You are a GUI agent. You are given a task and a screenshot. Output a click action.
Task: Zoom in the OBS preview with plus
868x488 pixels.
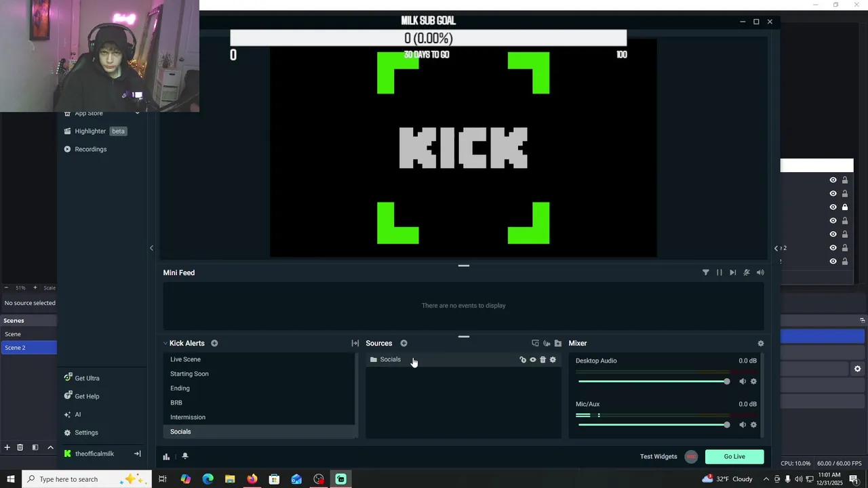[35, 288]
